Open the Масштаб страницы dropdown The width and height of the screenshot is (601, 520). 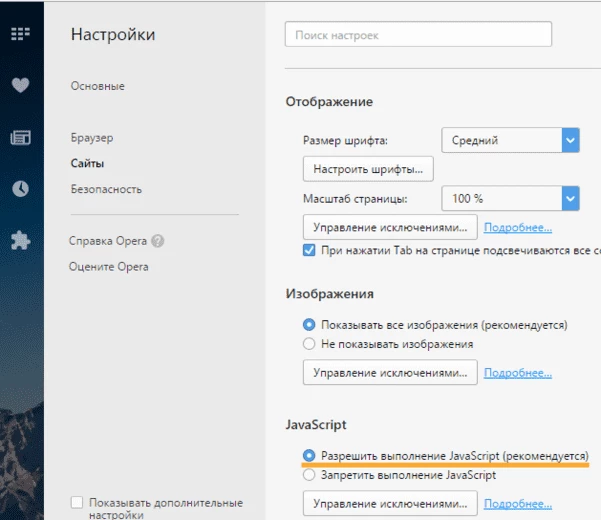coord(510,198)
